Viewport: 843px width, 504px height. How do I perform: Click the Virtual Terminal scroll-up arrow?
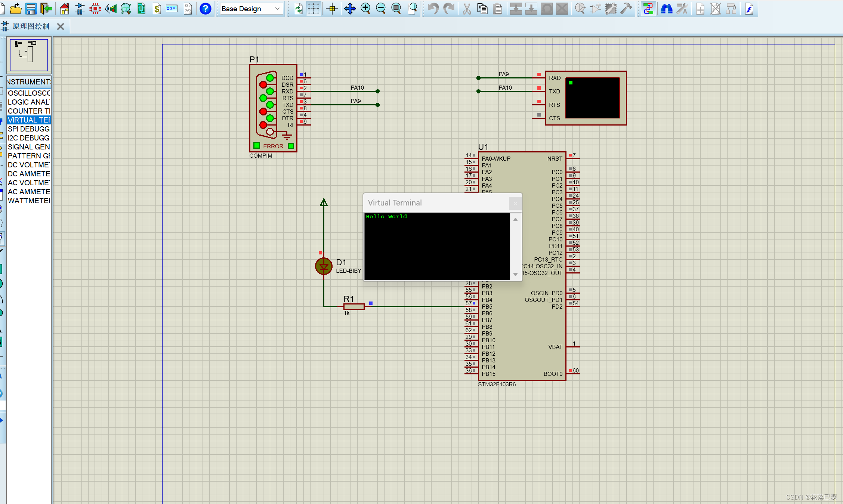tap(516, 220)
